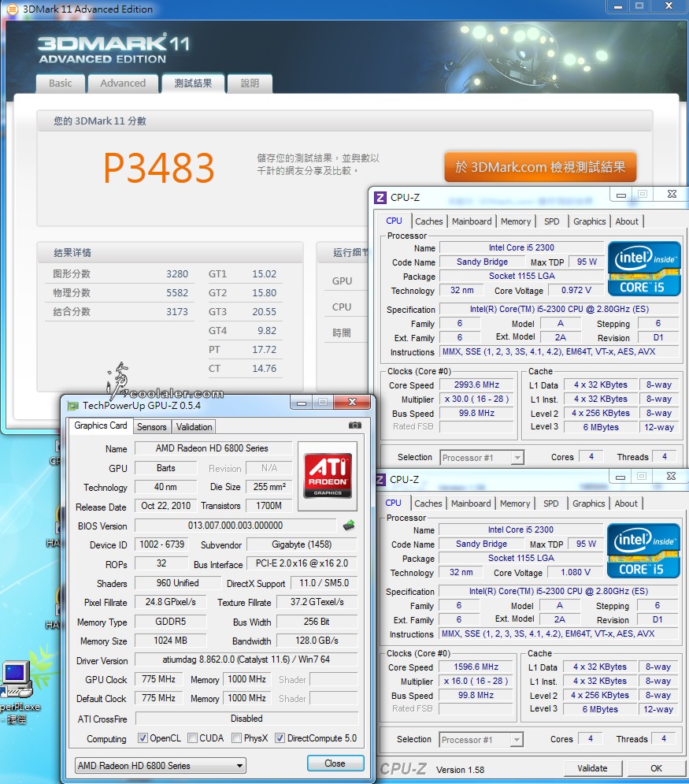This screenshot has width=689, height=784.
Task: Click the BIOS save chip icon in GPU-Z
Action: [x=349, y=525]
